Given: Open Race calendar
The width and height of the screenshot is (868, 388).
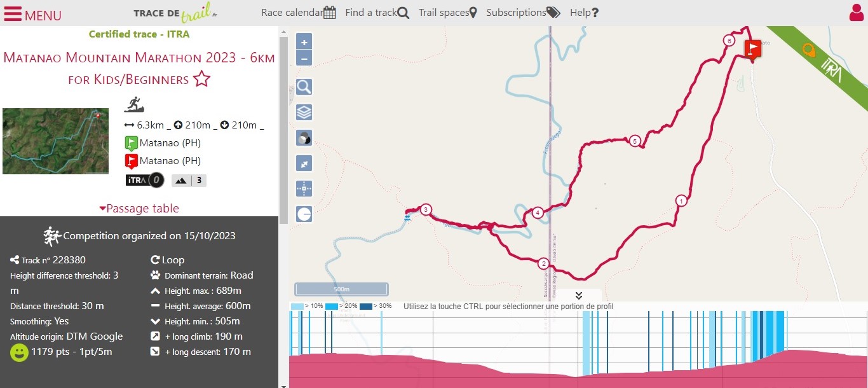Looking at the screenshot, I should point(298,13).
